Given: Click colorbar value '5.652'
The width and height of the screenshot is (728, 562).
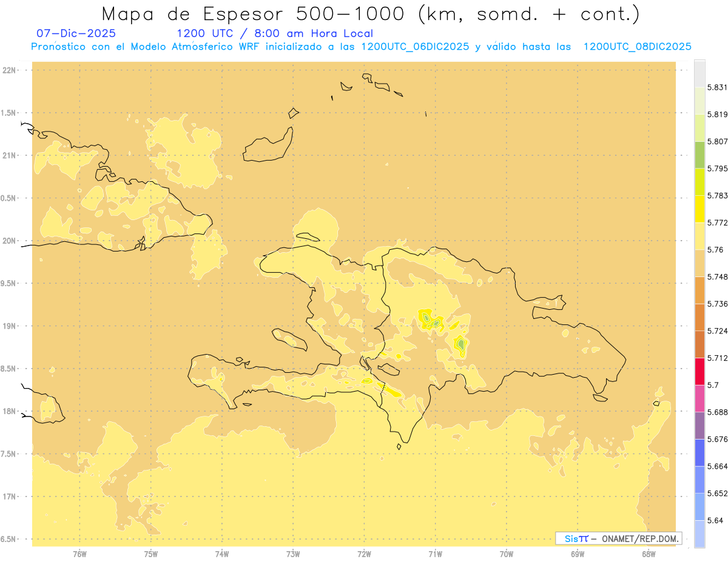Looking at the screenshot, I should [717, 493].
